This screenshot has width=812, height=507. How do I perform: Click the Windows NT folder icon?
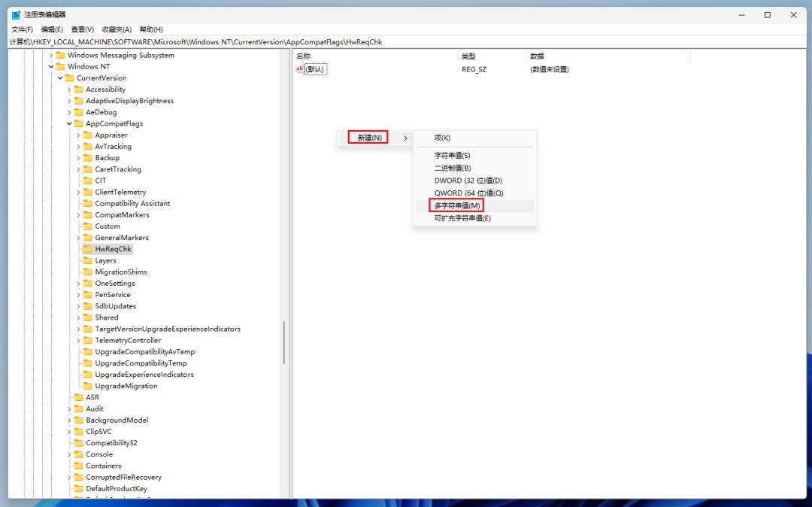(x=60, y=66)
